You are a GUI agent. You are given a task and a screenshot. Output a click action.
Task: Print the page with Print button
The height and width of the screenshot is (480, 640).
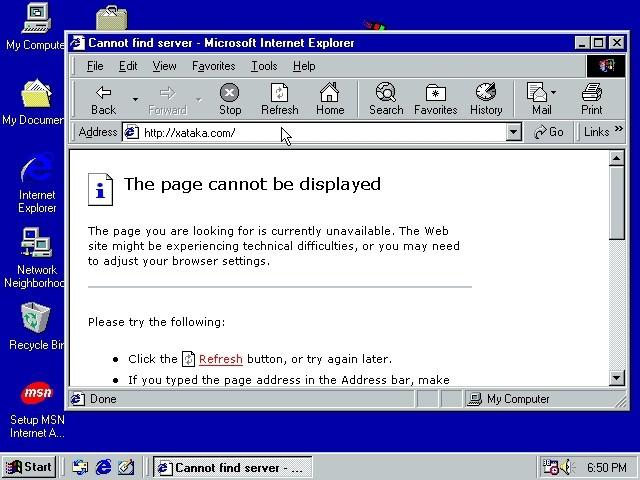[x=591, y=100]
